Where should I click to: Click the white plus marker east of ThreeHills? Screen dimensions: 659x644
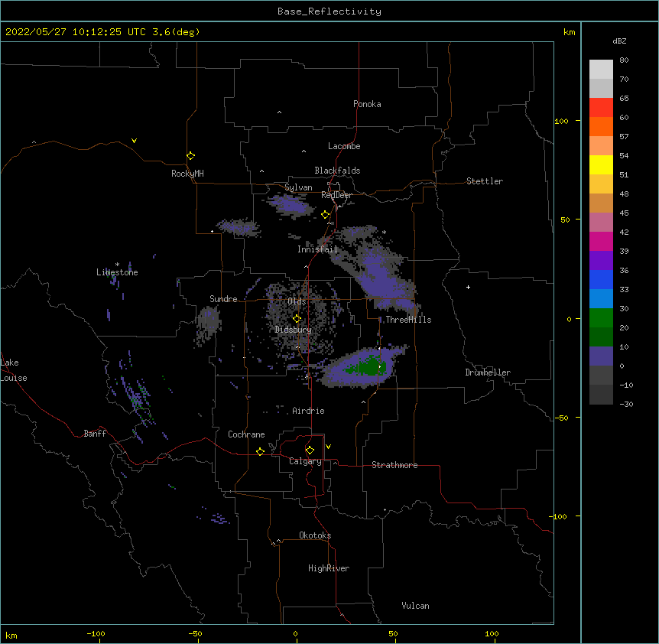[468, 287]
